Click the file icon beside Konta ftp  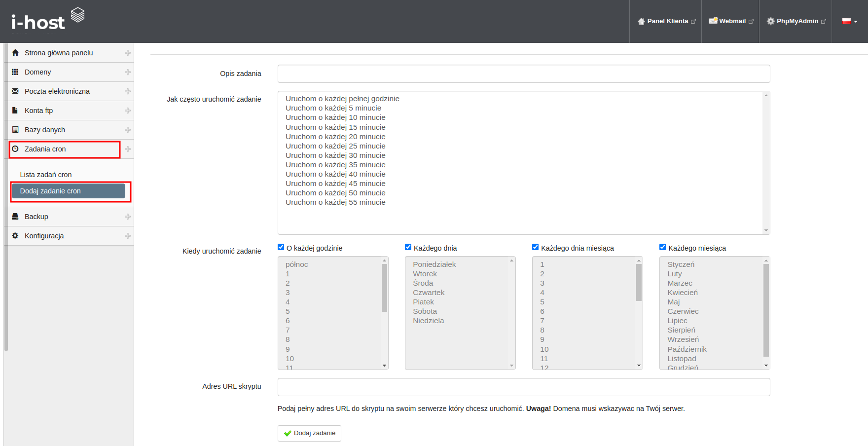pyautogui.click(x=15, y=111)
